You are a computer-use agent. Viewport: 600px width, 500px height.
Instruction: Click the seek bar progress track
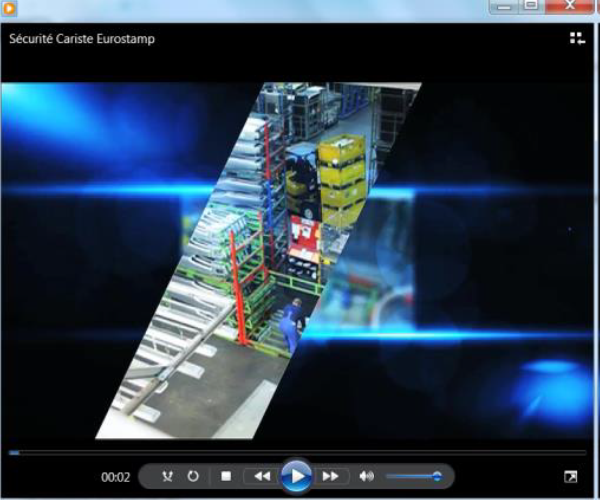pyautogui.click(x=297, y=453)
